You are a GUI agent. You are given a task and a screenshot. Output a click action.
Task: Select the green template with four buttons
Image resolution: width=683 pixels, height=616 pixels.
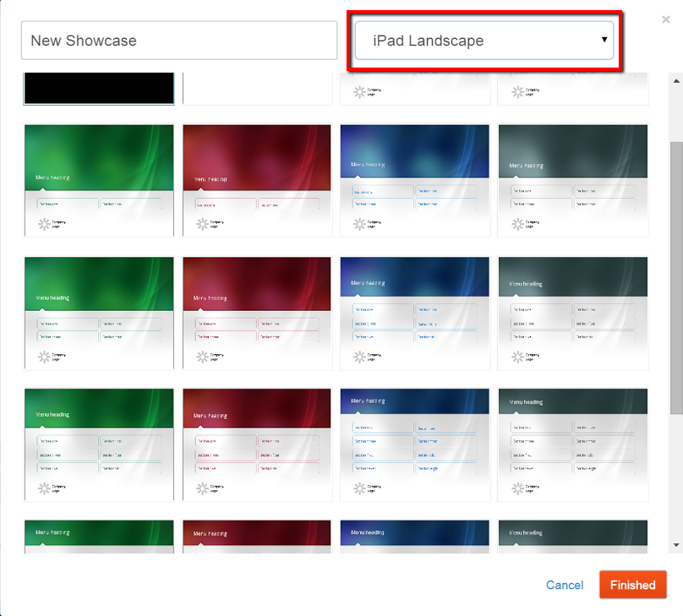(x=99, y=313)
